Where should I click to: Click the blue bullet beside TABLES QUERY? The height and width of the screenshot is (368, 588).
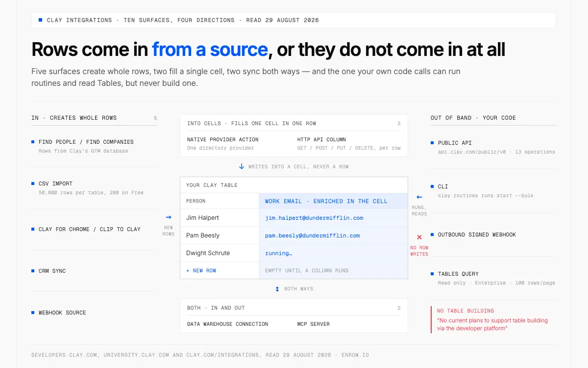tap(432, 273)
